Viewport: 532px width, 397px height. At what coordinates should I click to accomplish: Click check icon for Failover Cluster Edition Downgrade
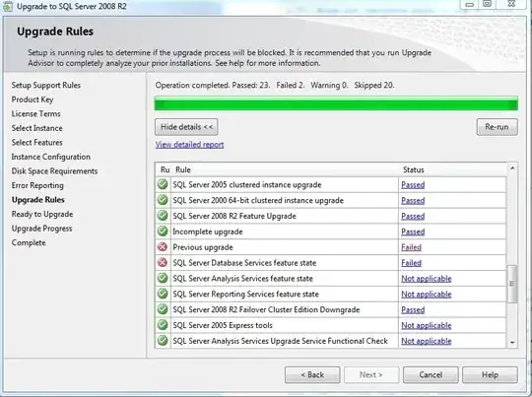163,309
